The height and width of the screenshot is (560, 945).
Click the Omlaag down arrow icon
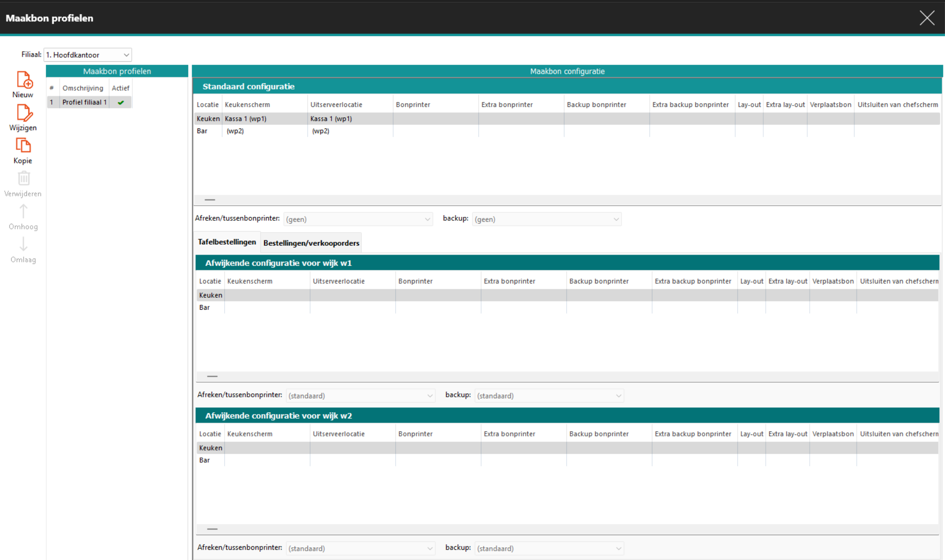pyautogui.click(x=23, y=244)
